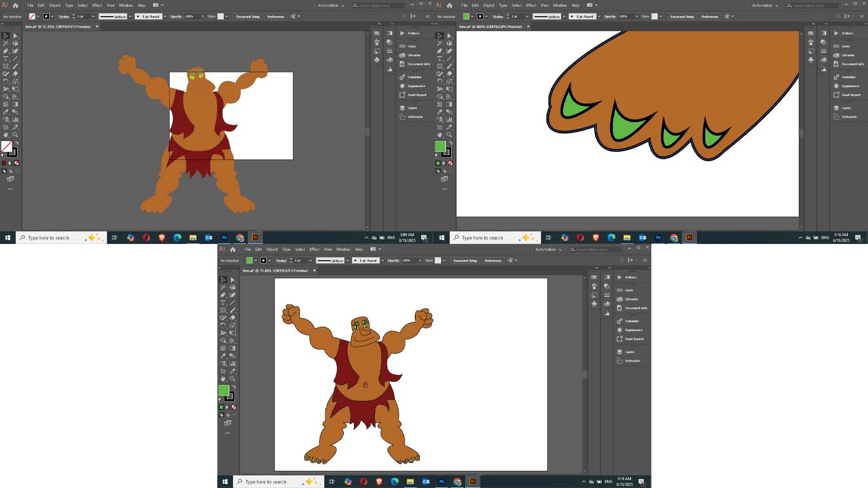This screenshot has height=488, width=868.
Task: Select the Type tool in the 73.44% window
Action: click(x=223, y=302)
